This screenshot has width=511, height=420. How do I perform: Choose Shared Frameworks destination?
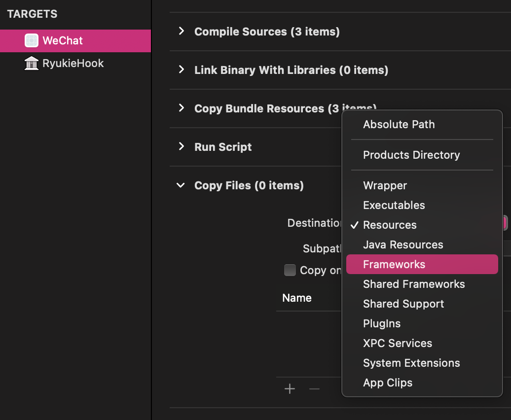coord(422,284)
